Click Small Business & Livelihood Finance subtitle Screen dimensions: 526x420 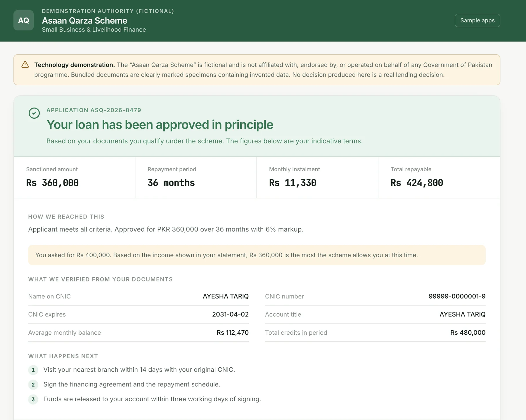(x=94, y=30)
